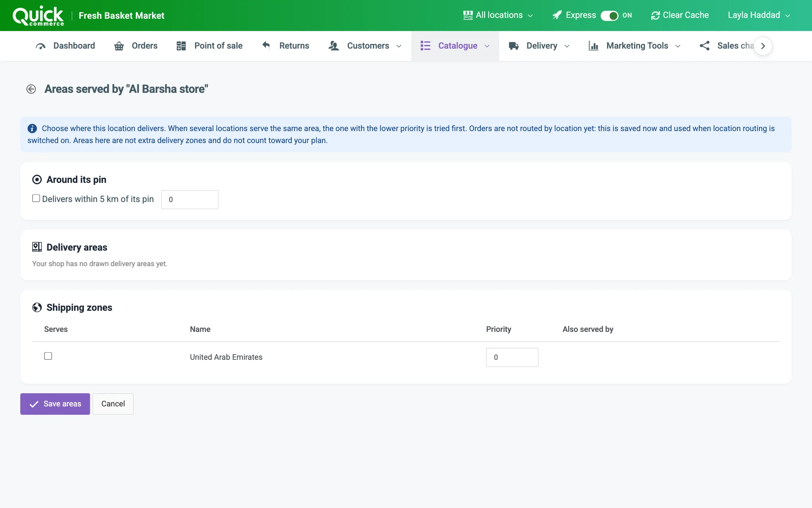The width and height of the screenshot is (812, 508).
Task: Check Delivers within 5 km of its pin
Action: 36,198
